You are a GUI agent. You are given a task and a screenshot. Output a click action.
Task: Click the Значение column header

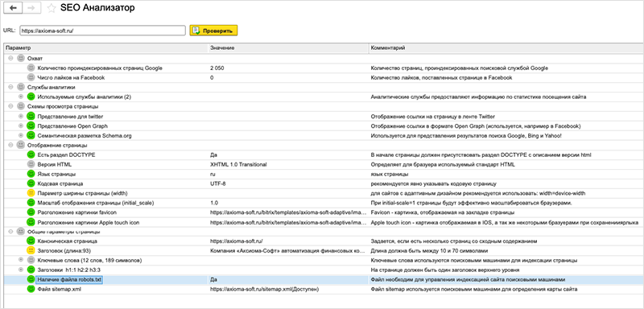click(288, 48)
